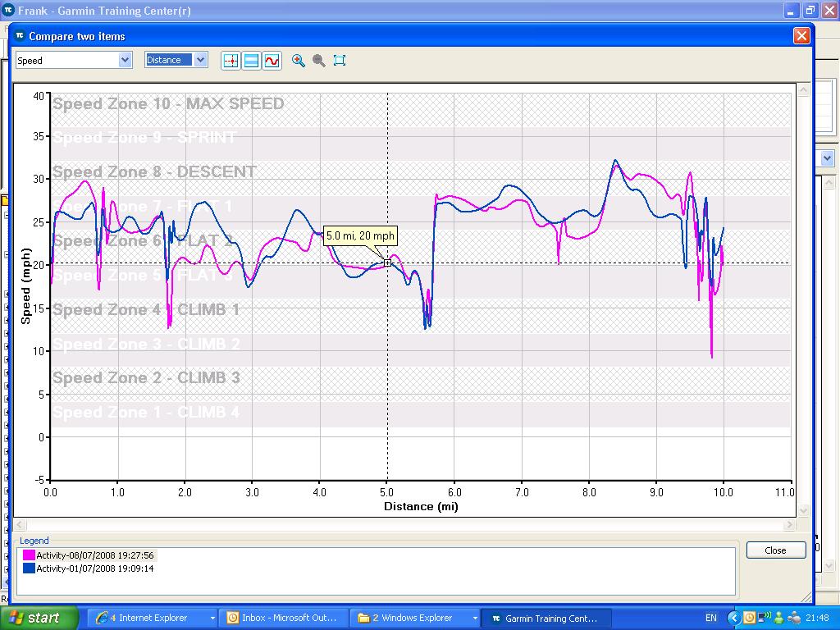Click the zoom to fit icon
The height and width of the screenshot is (630, 840).
[x=340, y=61]
